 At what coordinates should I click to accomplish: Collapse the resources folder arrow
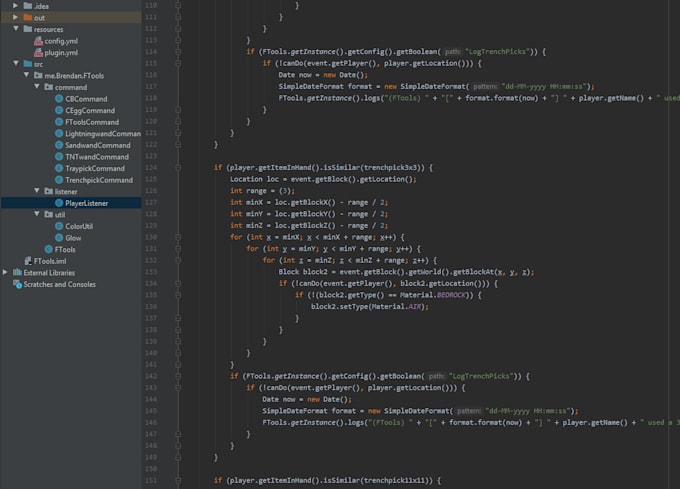click(x=16, y=29)
